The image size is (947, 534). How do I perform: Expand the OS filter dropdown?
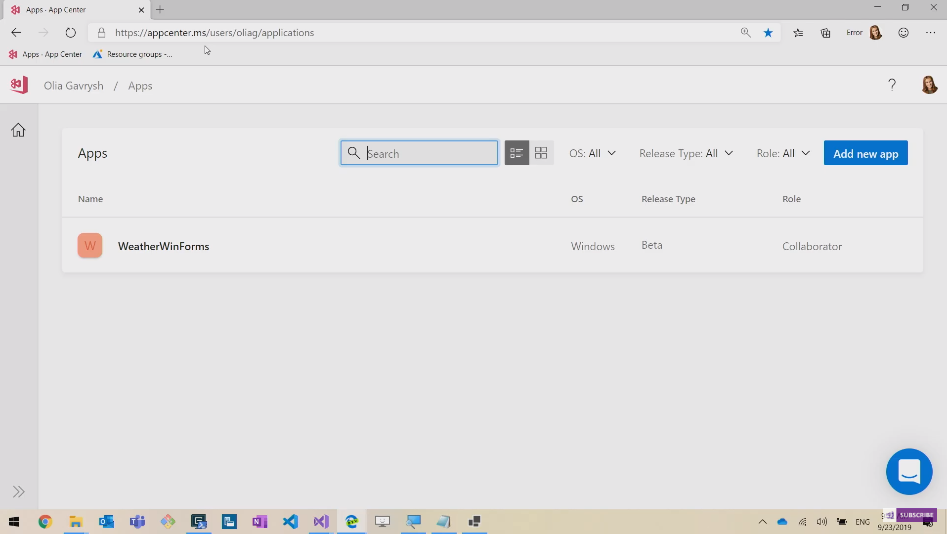(x=592, y=153)
